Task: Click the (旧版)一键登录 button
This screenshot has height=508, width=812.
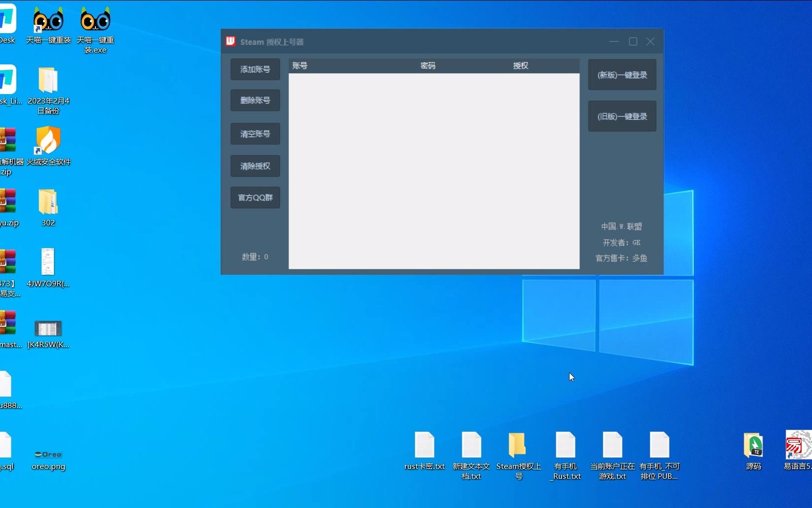Action: click(622, 116)
